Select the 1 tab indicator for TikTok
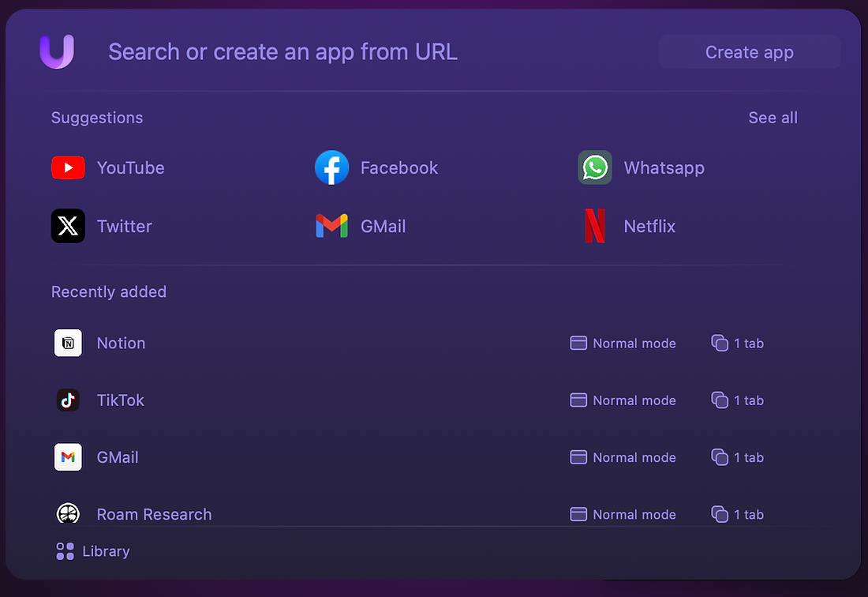The width and height of the screenshot is (868, 597). tap(738, 400)
